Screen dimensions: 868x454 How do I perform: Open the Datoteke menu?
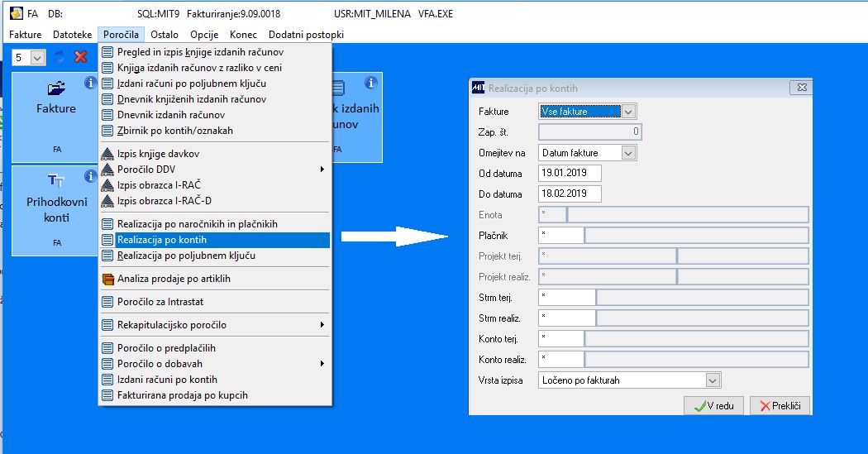[x=73, y=35]
